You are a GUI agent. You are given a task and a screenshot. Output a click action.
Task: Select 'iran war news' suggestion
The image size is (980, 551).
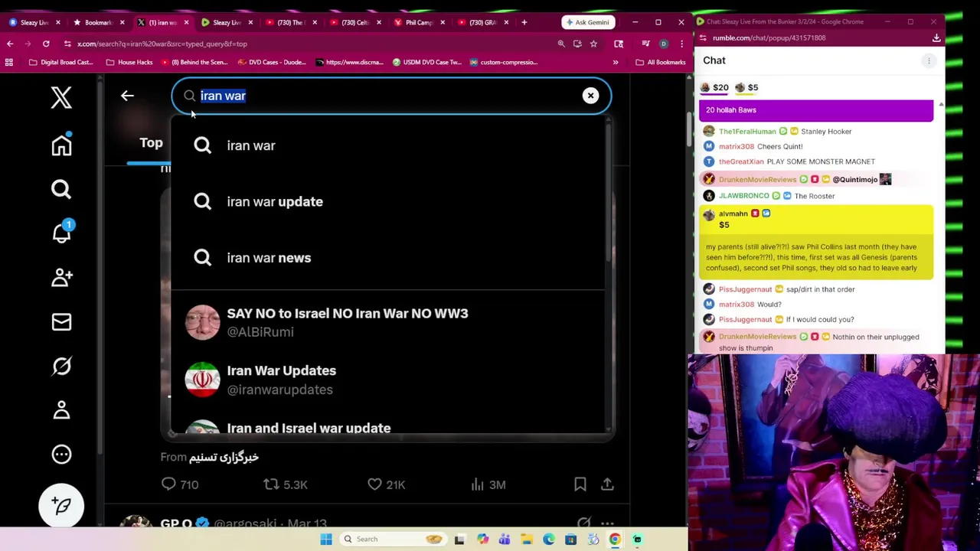(387, 258)
